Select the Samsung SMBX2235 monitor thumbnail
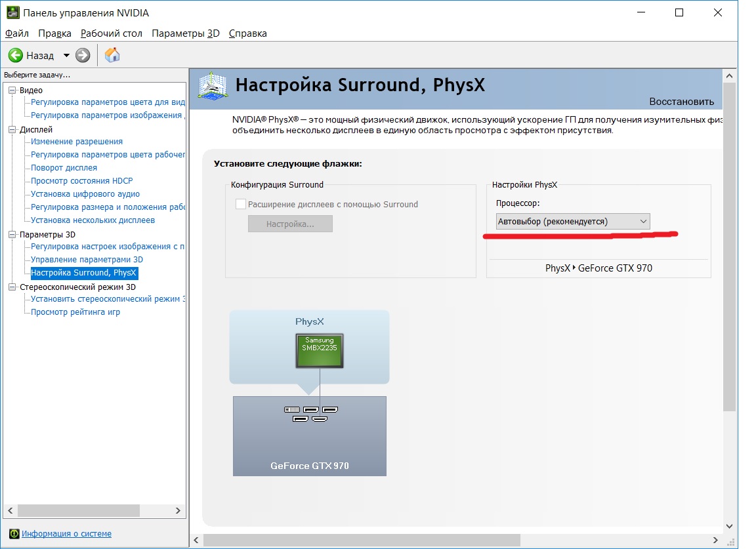Viewport: 756px width, 549px height. 319,350
